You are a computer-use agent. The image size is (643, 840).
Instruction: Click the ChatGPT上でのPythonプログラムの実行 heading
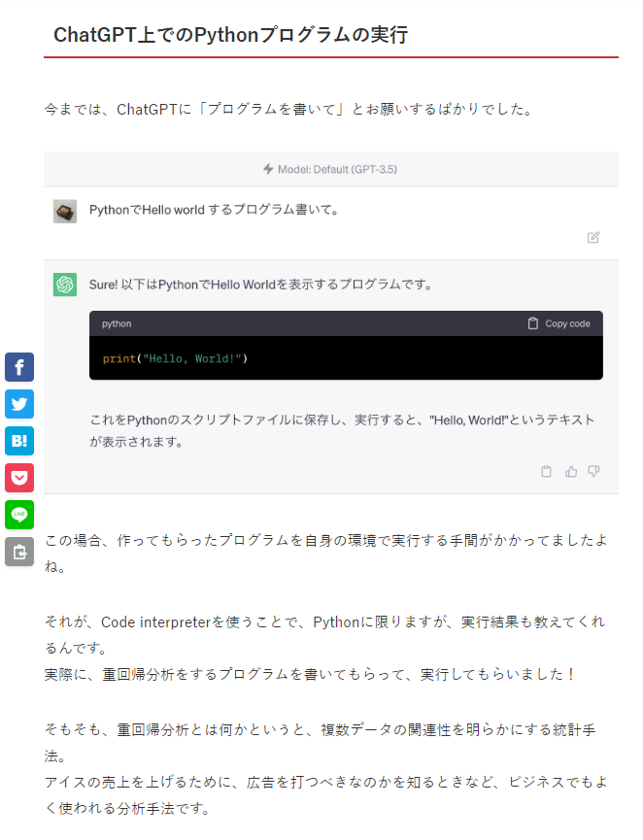point(231,35)
